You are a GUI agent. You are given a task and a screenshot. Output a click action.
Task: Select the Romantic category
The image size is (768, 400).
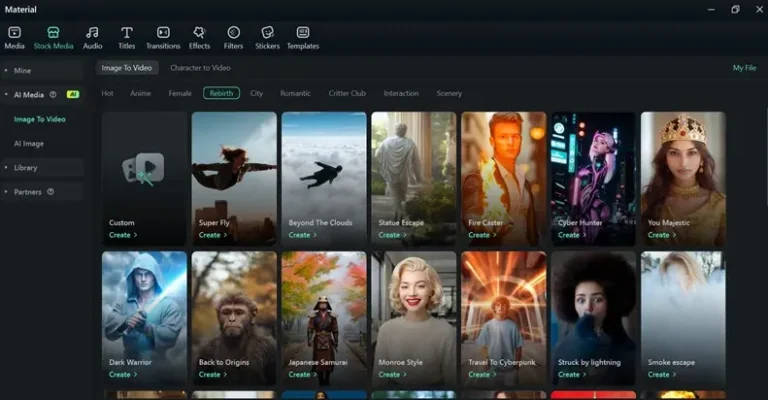[x=295, y=93]
